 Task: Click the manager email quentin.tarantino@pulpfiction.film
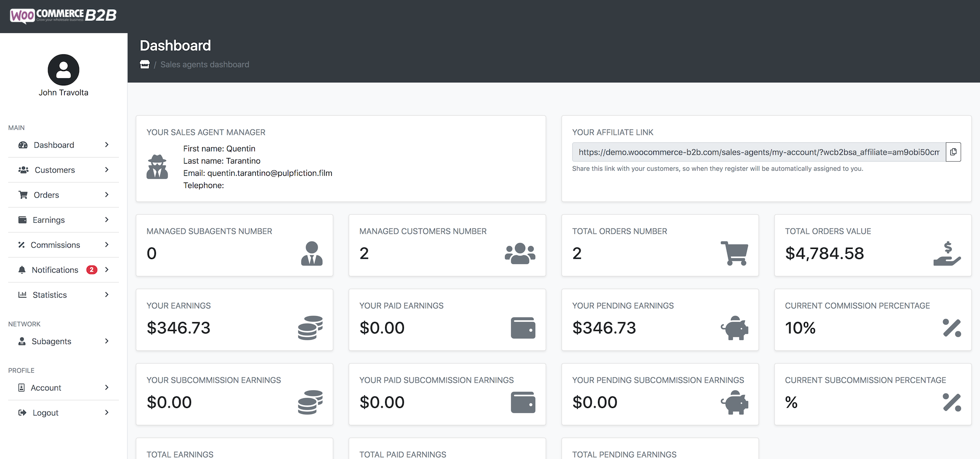click(269, 173)
